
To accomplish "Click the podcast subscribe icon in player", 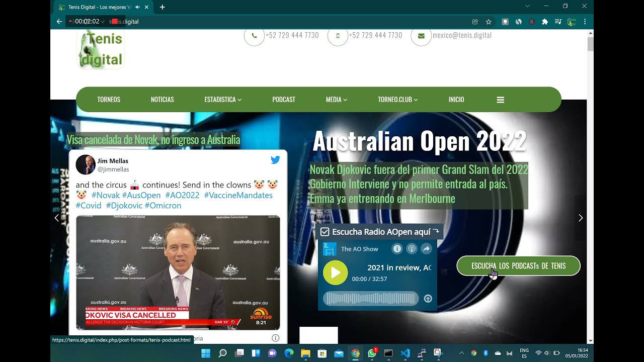I will (x=412, y=249).
